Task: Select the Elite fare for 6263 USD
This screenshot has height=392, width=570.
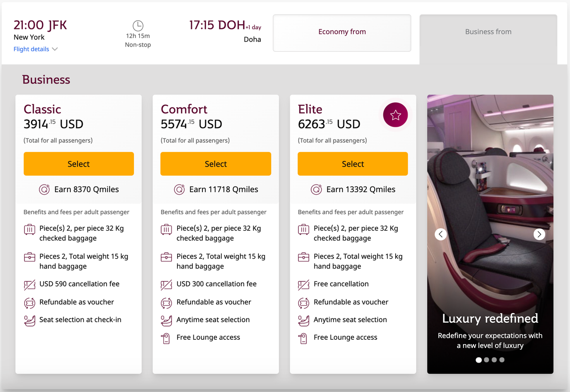Action: [352, 163]
